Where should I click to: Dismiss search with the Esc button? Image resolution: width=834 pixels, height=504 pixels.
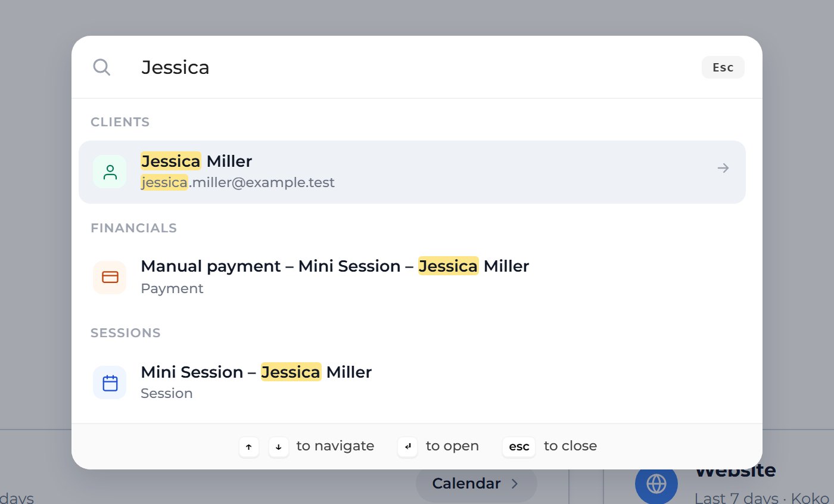tap(723, 67)
